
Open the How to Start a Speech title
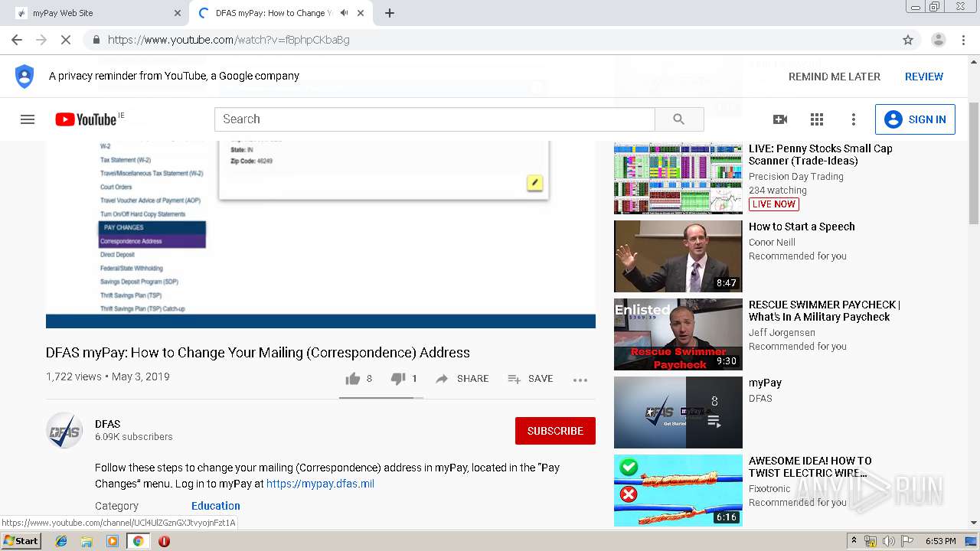coord(802,227)
